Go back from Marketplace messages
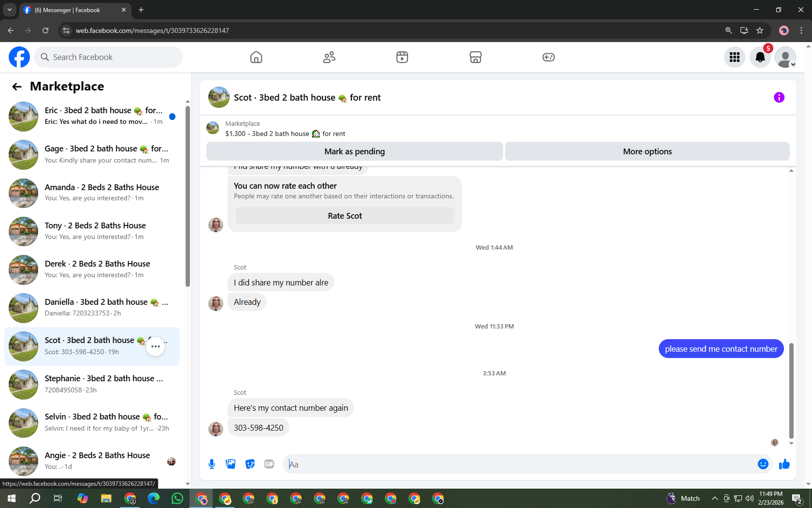 point(17,87)
